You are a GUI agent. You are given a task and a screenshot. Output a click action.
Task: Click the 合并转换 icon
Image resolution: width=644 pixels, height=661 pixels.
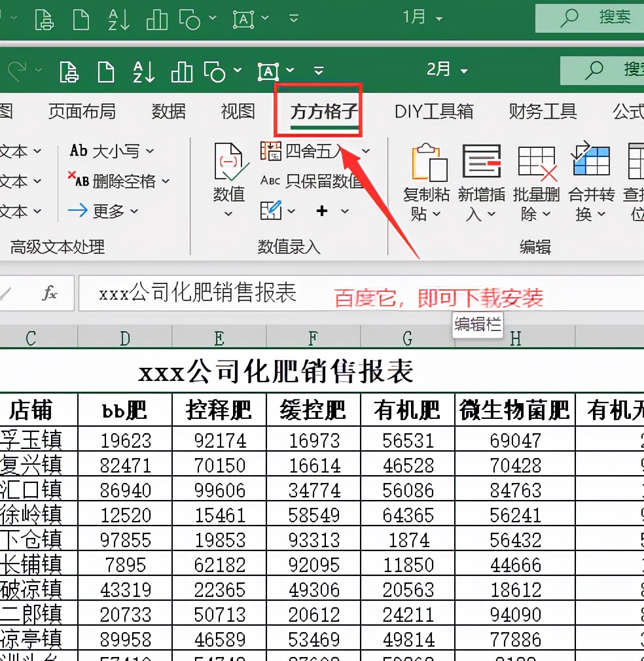point(591,159)
